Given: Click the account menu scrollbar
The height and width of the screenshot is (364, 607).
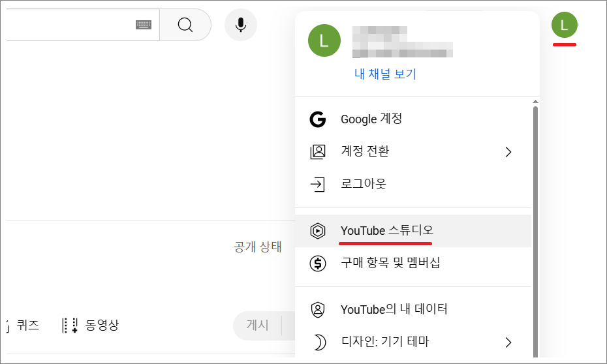Looking at the screenshot, I should pyautogui.click(x=535, y=232).
